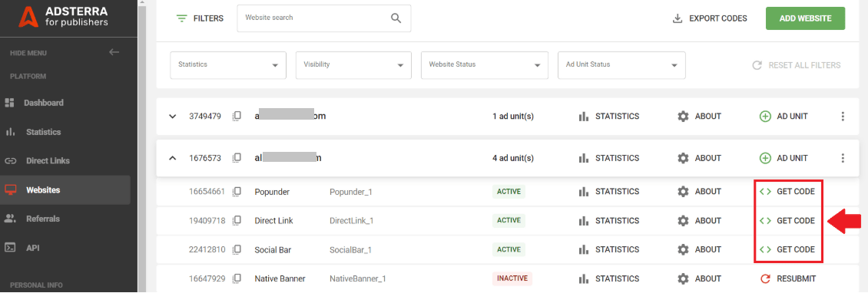Image resolution: width=868 pixels, height=293 pixels.
Task: Click the NativeBanner_1 name
Action: pyautogui.click(x=358, y=278)
